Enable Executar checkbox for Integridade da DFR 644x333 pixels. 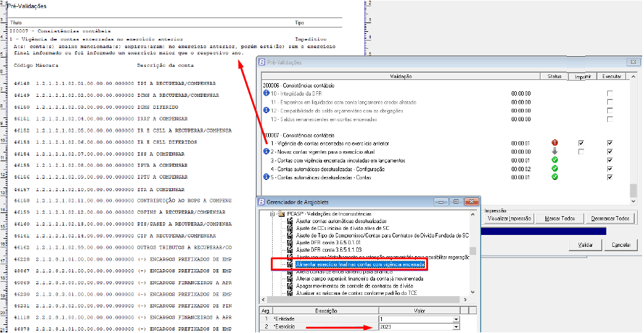[x=610, y=93]
